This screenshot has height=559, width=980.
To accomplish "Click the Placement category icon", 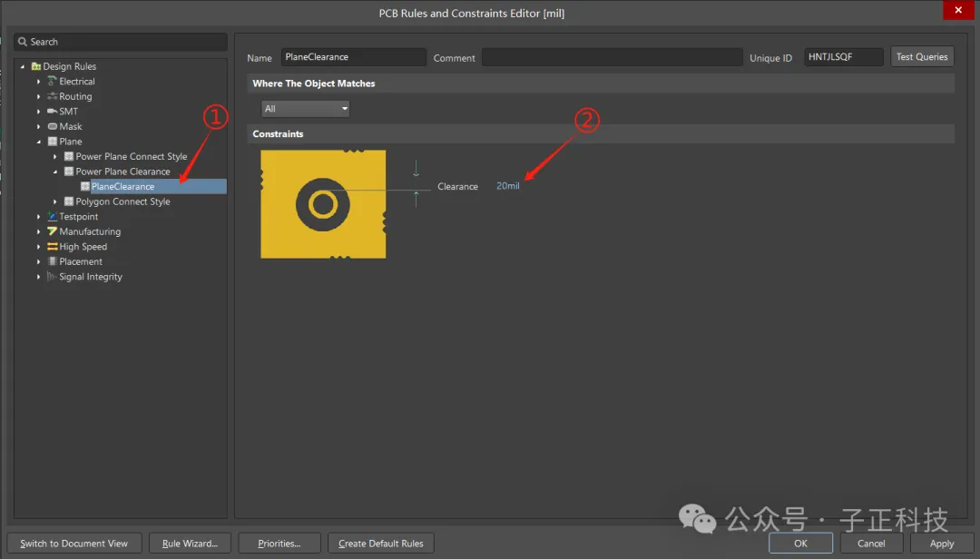I will [53, 261].
